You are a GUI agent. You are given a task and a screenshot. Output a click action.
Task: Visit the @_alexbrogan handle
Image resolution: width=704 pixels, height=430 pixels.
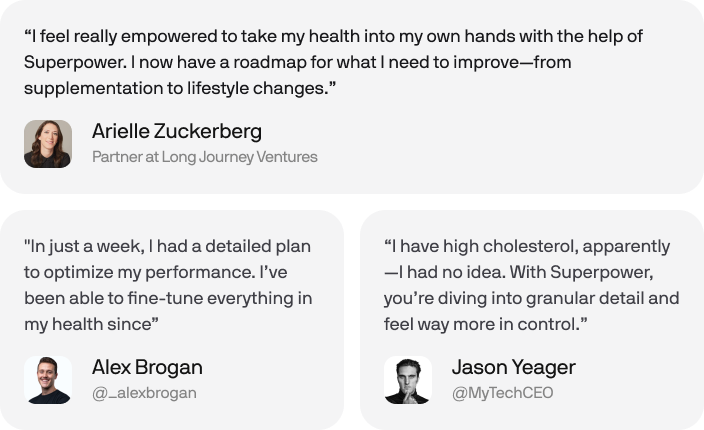tap(144, 393)
